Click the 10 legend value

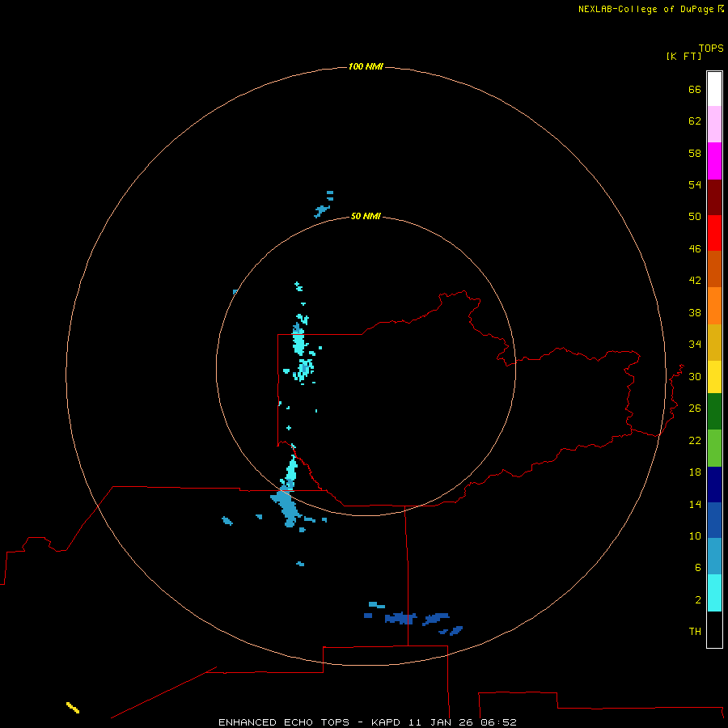pos(695,535)
